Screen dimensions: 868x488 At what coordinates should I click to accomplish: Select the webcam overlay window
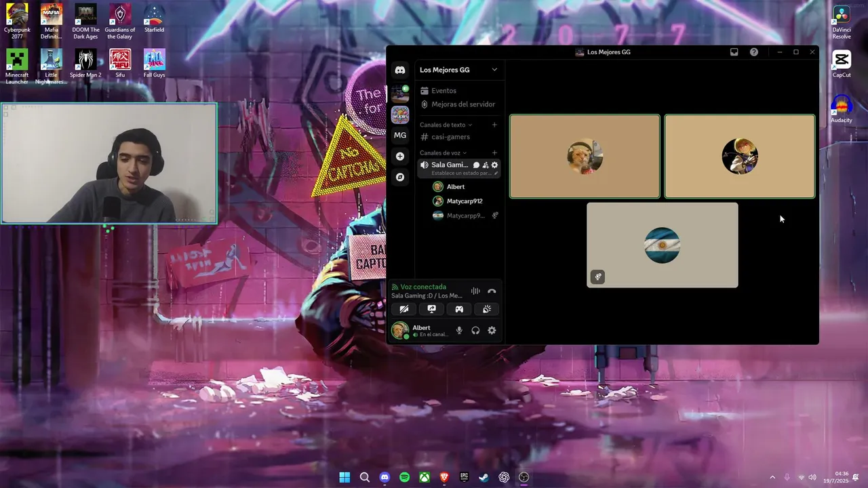click(109, 163)
